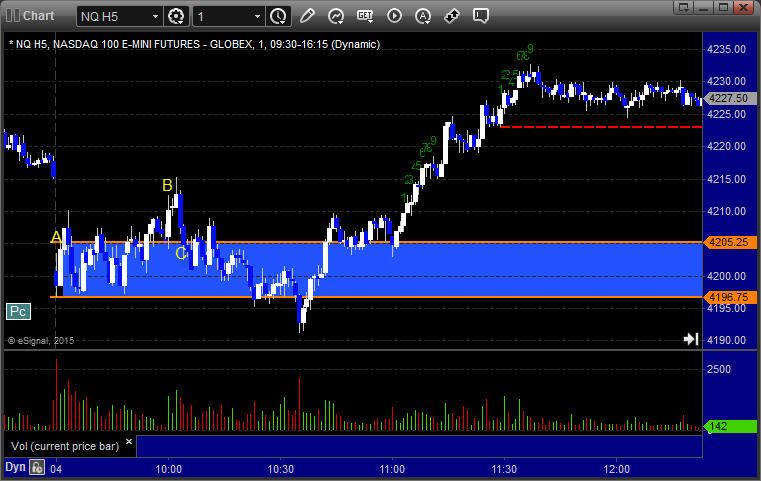
Task: Click the 4220.00 price axis label
Action: click(727, 146)
